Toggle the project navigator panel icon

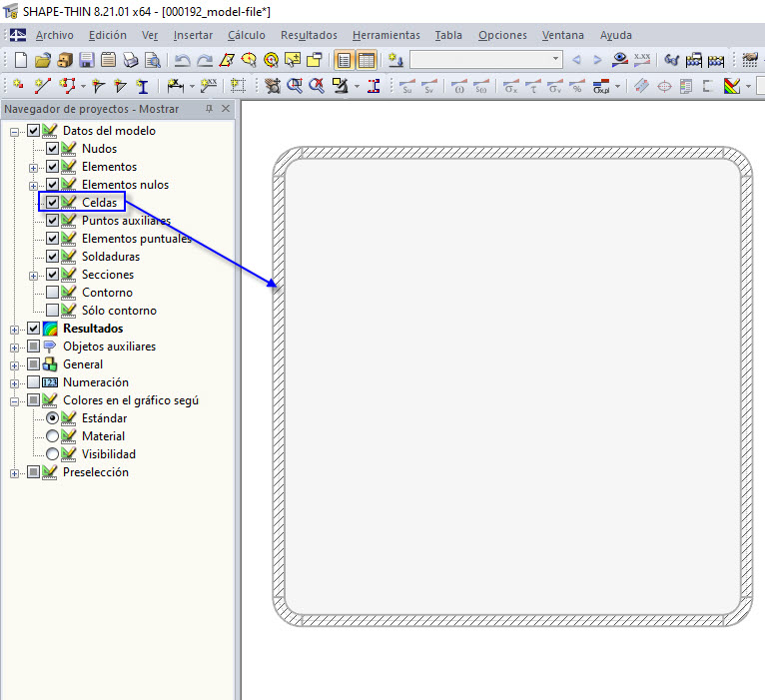[x=344, y=60]
